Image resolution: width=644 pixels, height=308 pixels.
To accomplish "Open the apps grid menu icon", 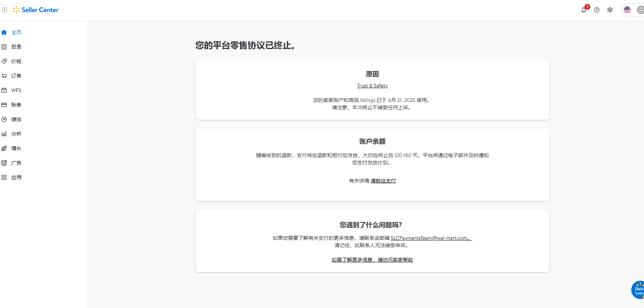I will pos(5,10).
